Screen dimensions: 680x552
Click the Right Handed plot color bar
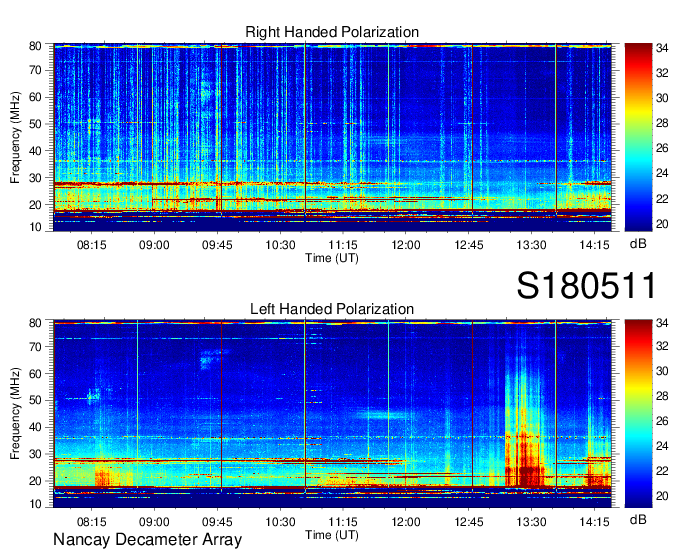pyautogui.click(x=638, y=137)
